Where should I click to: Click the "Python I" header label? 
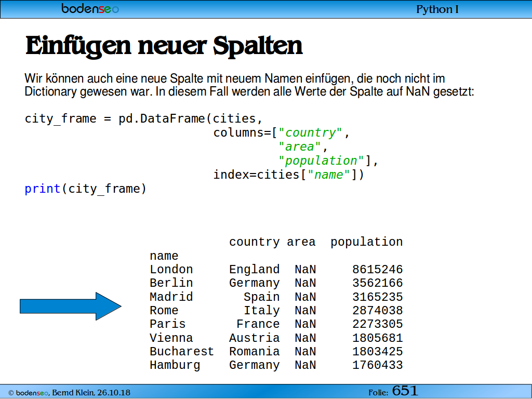[437, 9]
